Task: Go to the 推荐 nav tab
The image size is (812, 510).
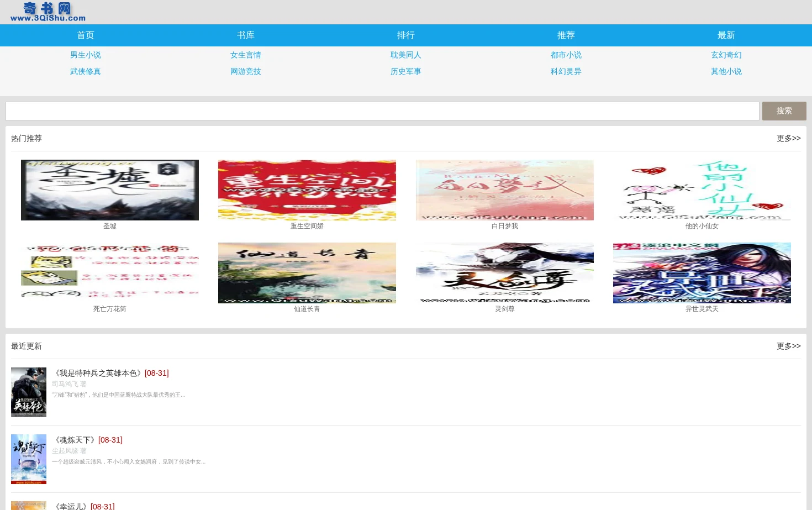Action: pyautogui.click(x=566, y=35)
